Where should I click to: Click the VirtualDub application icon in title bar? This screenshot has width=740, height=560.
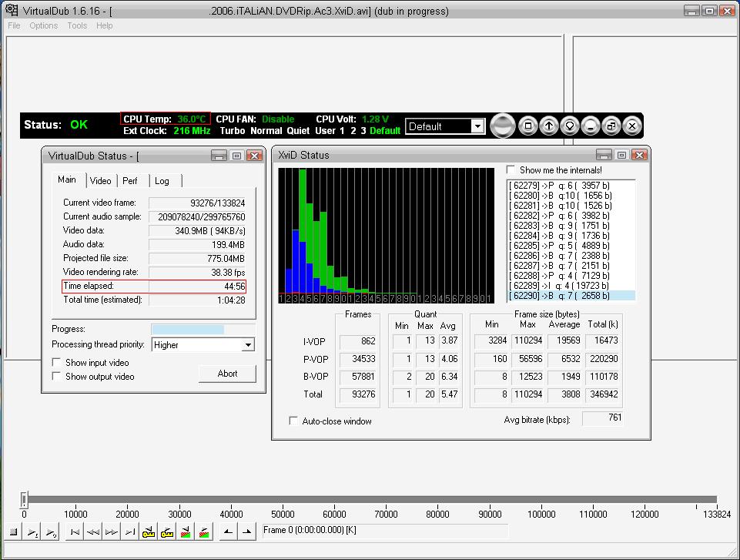pos(12,10)
